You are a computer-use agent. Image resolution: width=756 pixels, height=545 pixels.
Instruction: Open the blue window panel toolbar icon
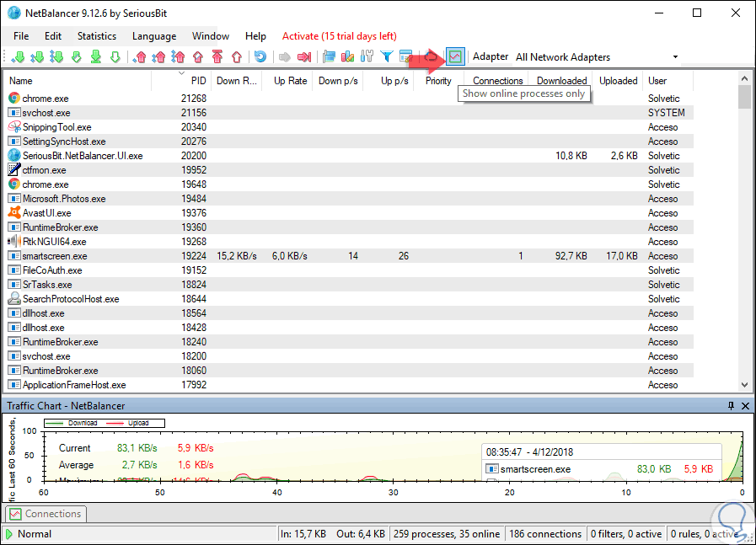click(329, 57)
